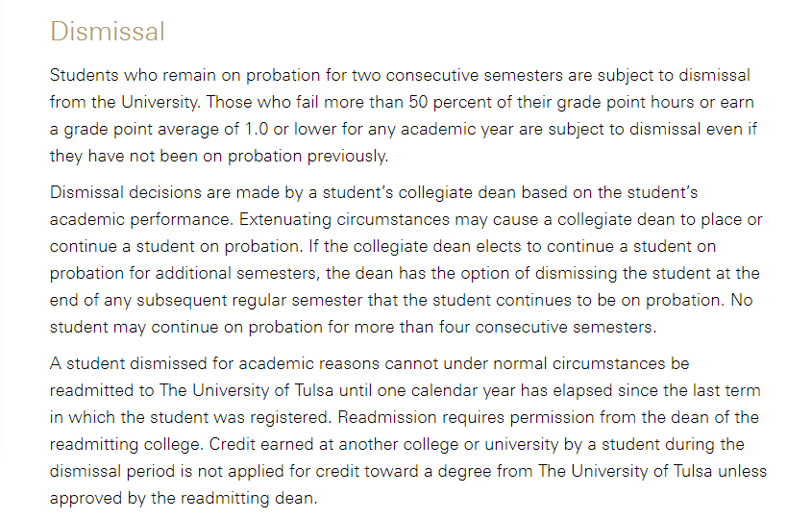Click the closing words "approved by the readmitting dean"
This screenshot has height=519, width=812.
pyautogui.click(x=183, y=498)
